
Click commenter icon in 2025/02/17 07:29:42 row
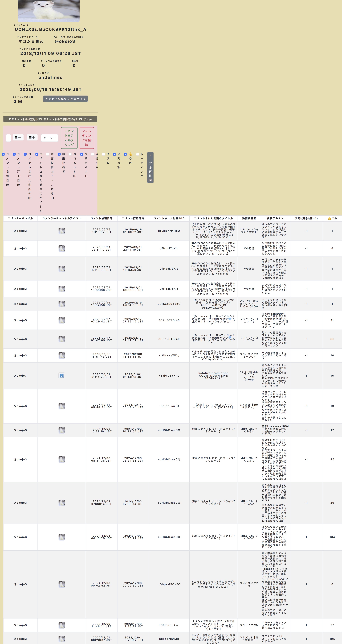[x=62, y=320]
